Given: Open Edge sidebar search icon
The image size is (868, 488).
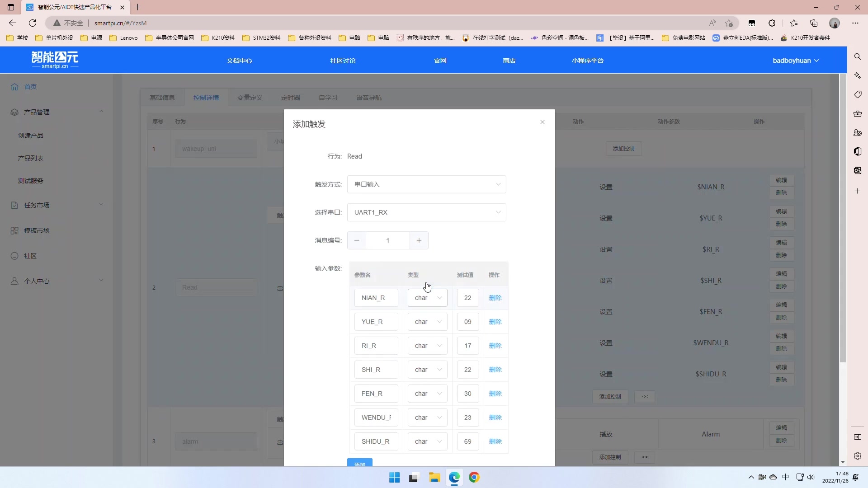Looking at the screenshot, I should click(x=858, y=56).
